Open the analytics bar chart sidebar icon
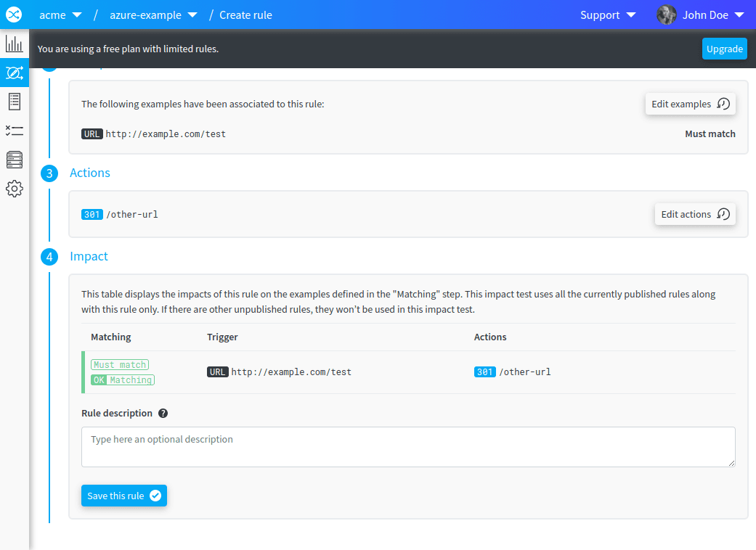756x550 pixels. coord(14,44)
